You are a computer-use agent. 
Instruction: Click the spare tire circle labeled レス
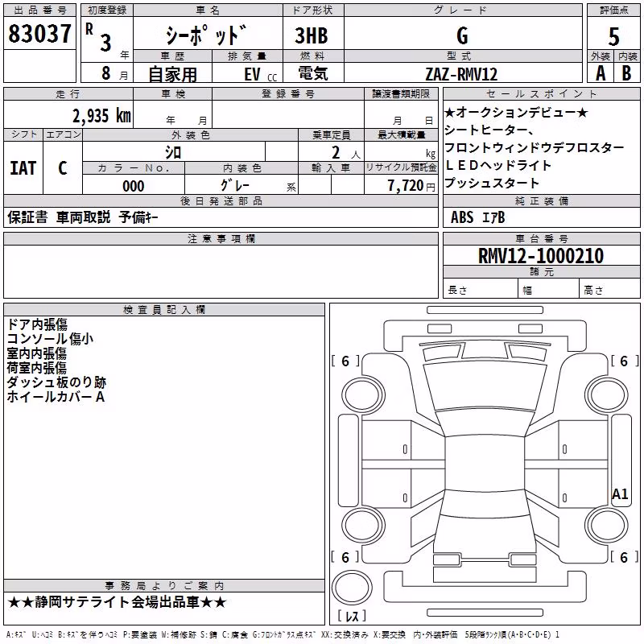pos(352,587)
